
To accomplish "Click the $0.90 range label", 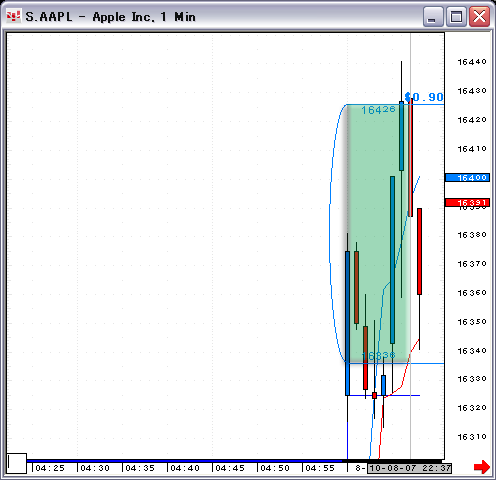I will [424, 97].
